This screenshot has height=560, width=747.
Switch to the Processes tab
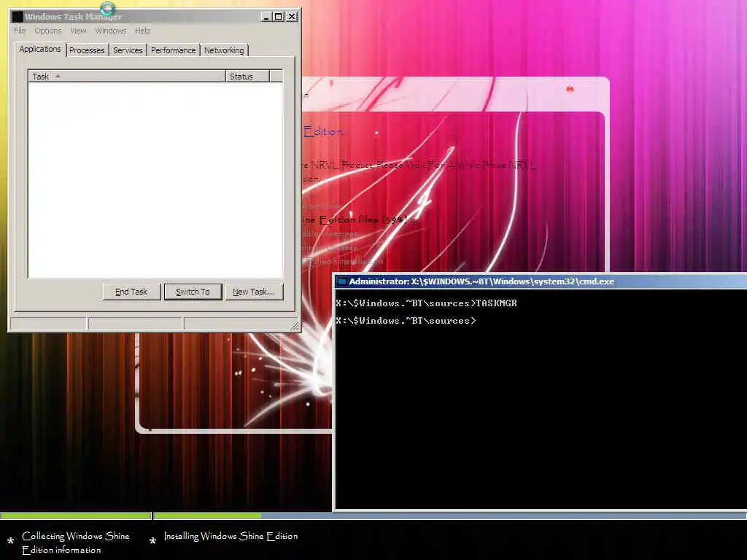87,50
